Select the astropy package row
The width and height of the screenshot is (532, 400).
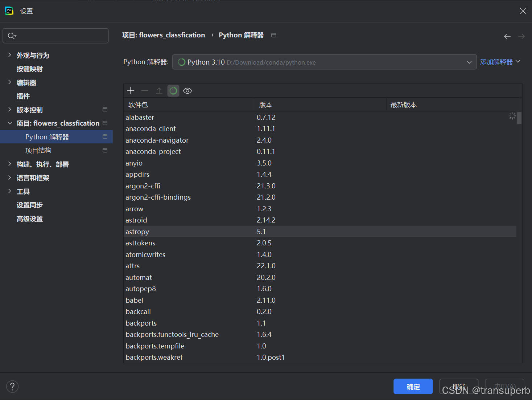click(320, 232)
